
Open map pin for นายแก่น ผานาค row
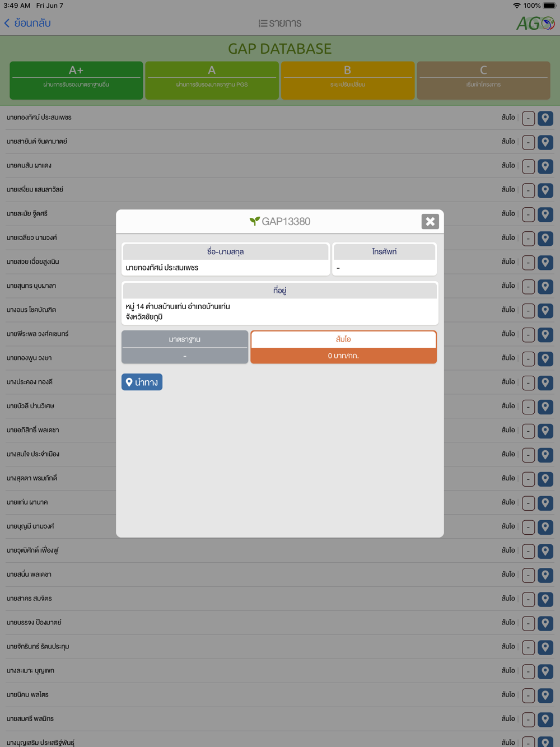pyautogui.click(x=545, y=503)
